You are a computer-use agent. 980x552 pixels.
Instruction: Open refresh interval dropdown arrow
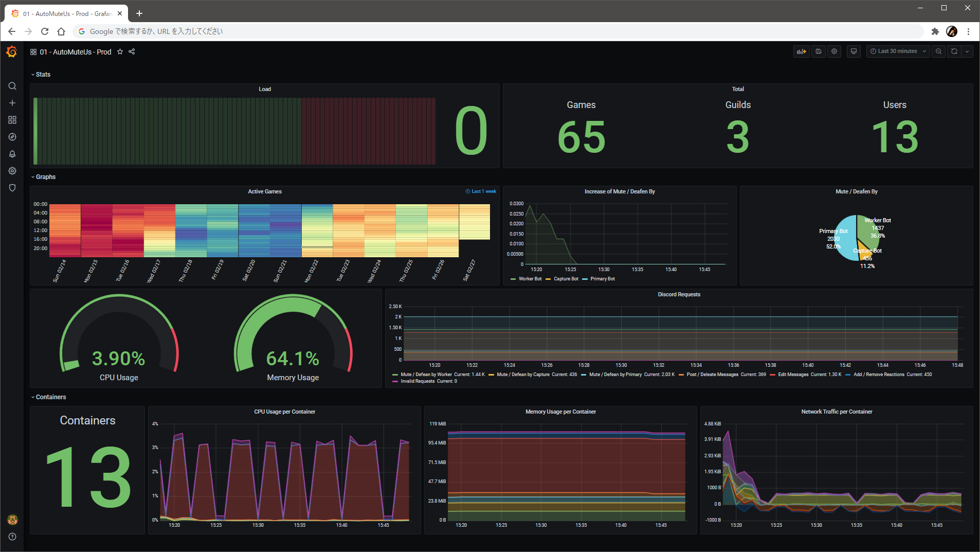(967, 51)
